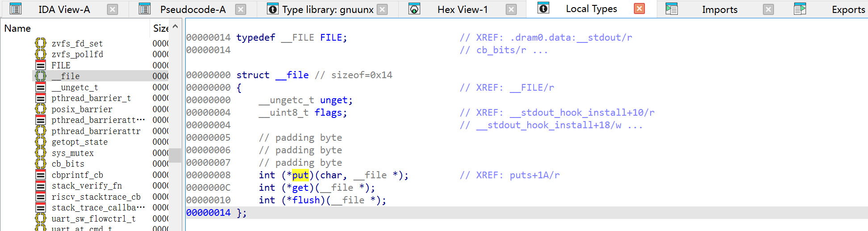This screenshot has height=231, width=868.
Task: Click the Exports tab icon
Action: click(x=800, y=9)
